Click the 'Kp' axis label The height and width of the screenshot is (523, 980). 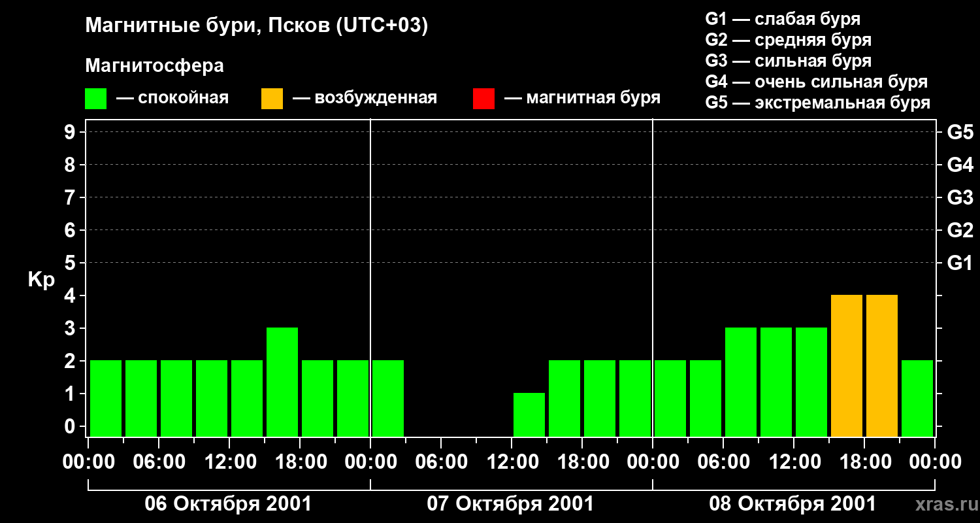(x=41, y=280)
